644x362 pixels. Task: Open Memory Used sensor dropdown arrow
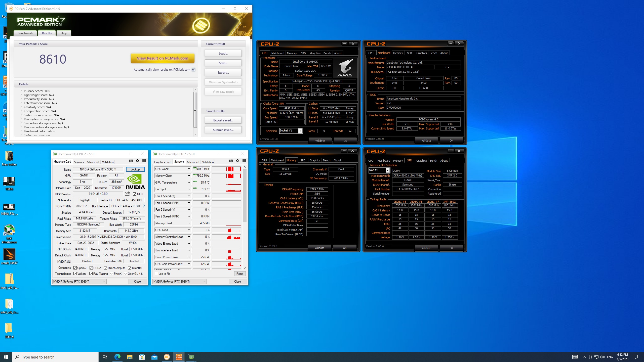pyautogui.click(x=189, y=223)
